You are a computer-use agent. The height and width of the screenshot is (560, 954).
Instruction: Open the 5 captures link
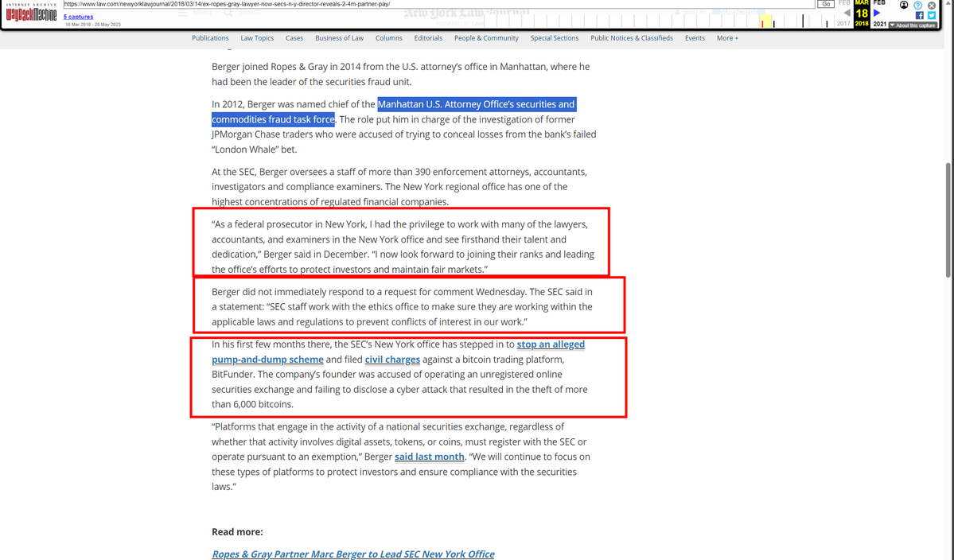point(78,17)
